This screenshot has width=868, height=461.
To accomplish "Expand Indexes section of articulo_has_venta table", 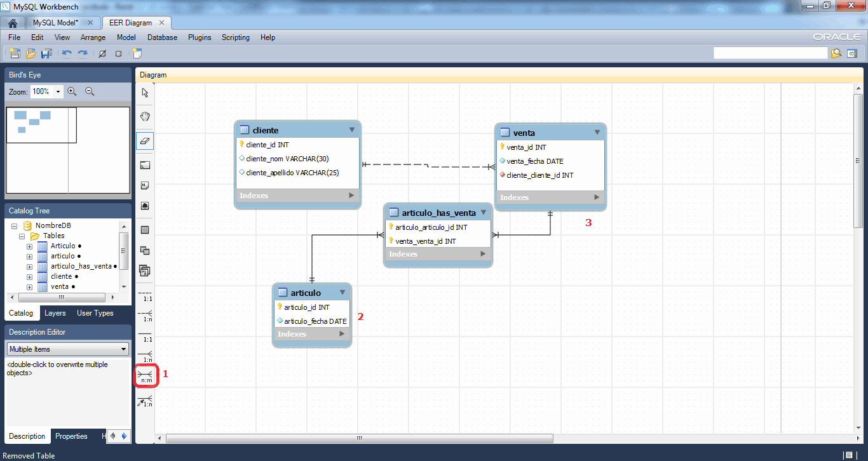I will coord(483,254).
